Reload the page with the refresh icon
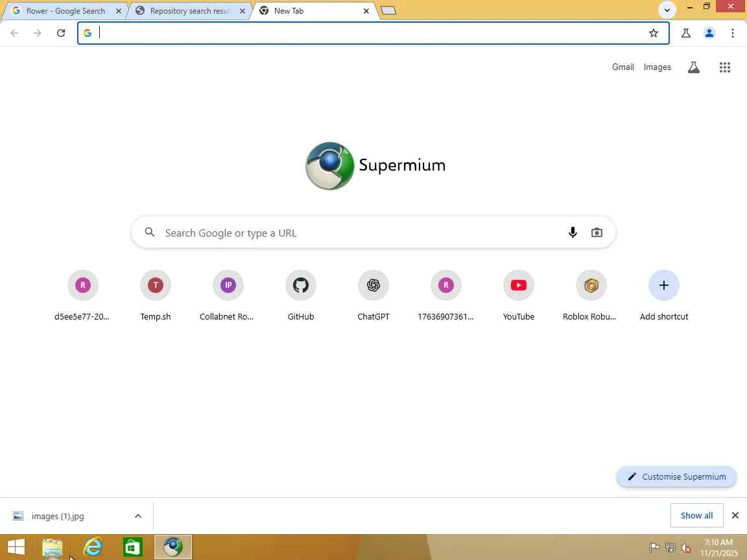Image resolution: width=747 pixels, height=560 pixels. tap(60, 33)
